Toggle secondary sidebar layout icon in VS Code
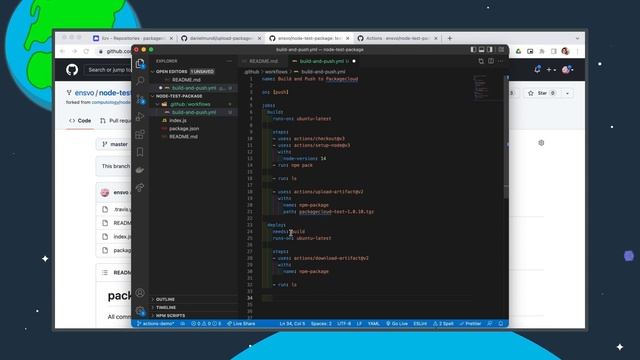Image resolution: width=640 pixels, height=360 pixels. point(490,49)
